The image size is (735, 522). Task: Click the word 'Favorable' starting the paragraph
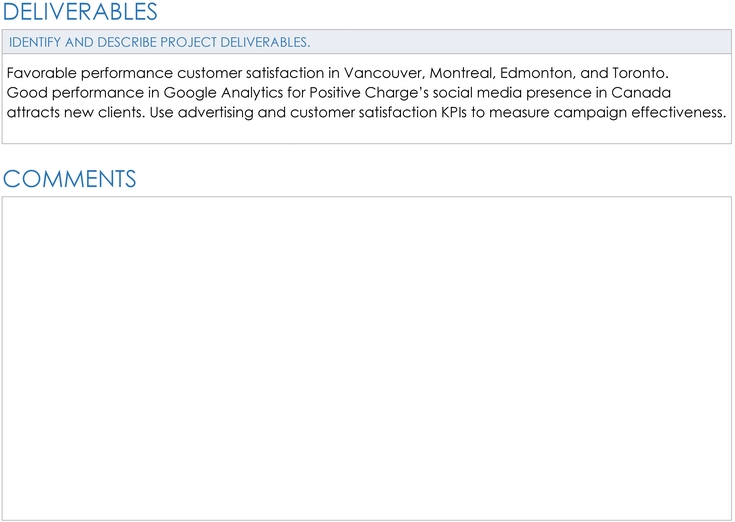tap(42, 73)
